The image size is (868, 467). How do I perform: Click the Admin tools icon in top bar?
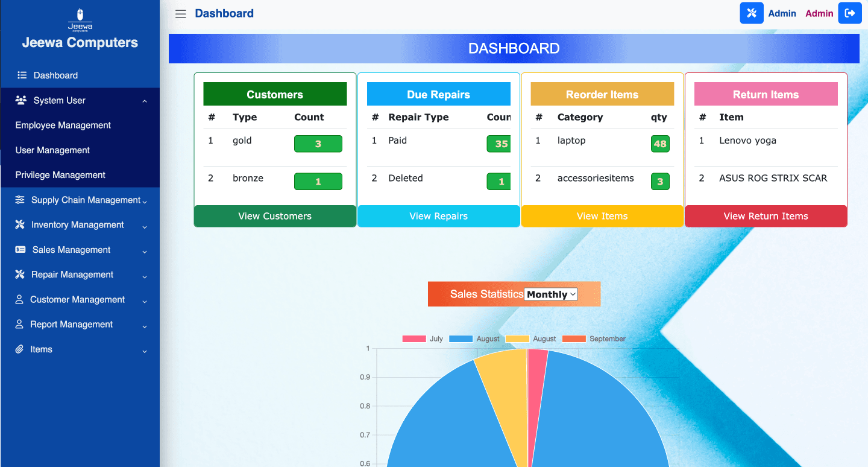[x=751, y=13]
